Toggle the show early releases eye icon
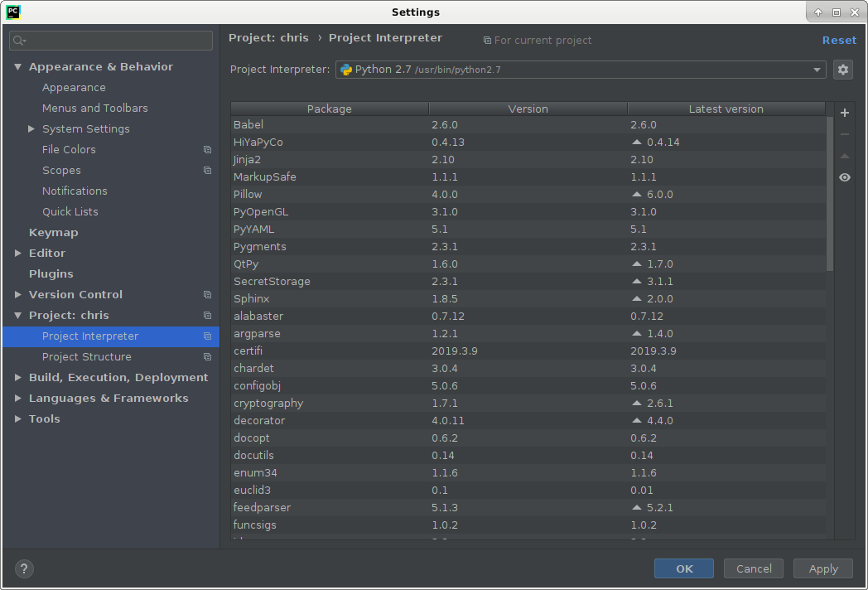Image resolution: width=868 pixels, height=590 pixels. point(845,178)
